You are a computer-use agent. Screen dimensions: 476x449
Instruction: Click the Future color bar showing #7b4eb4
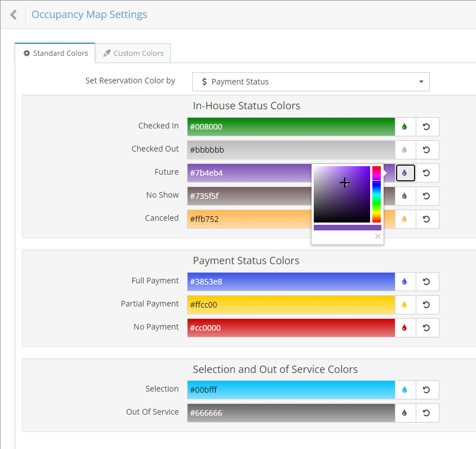click(248, 173)
